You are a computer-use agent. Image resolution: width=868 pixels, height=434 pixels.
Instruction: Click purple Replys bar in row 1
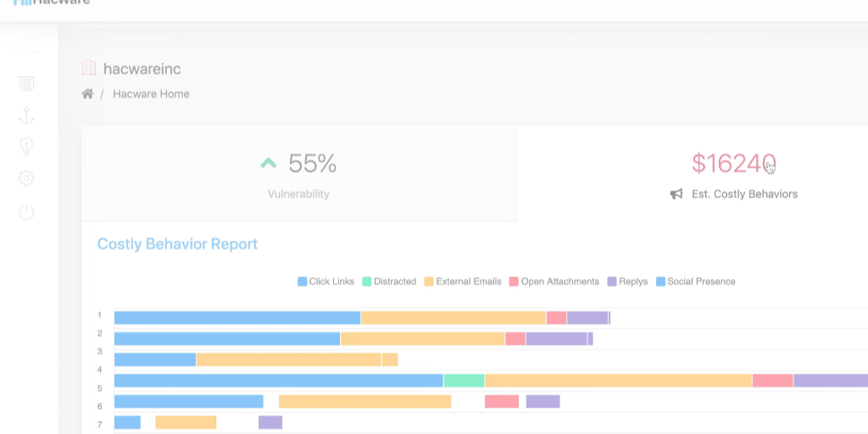(x=587, y=318)
